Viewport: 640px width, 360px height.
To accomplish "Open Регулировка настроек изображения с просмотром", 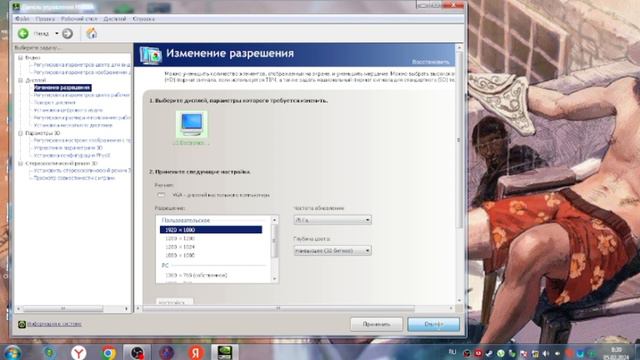I will click(x=82, y=140).
